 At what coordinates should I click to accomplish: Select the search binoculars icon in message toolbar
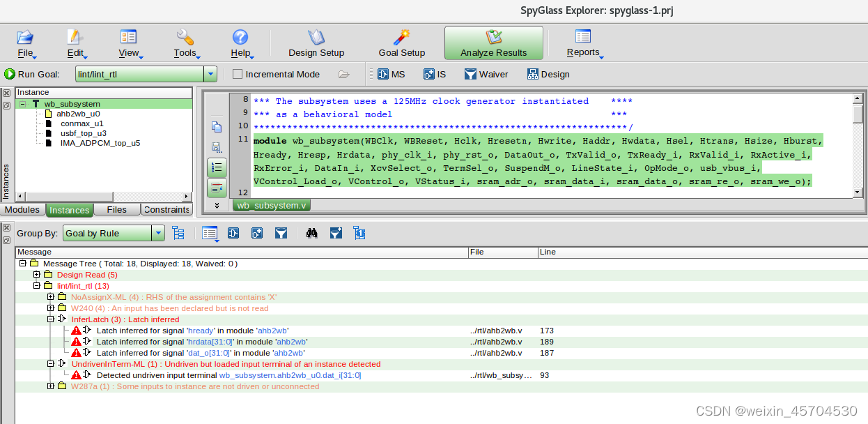[x=311, y=233]
